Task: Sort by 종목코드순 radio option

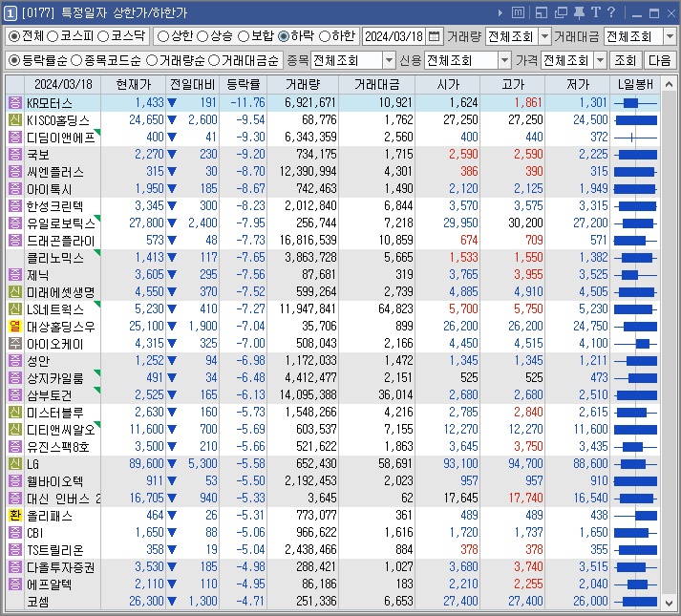Action: [105, 61]
